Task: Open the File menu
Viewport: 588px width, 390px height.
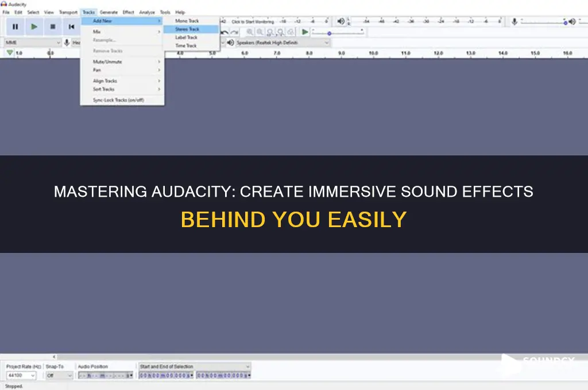Action: coord(6,13)
